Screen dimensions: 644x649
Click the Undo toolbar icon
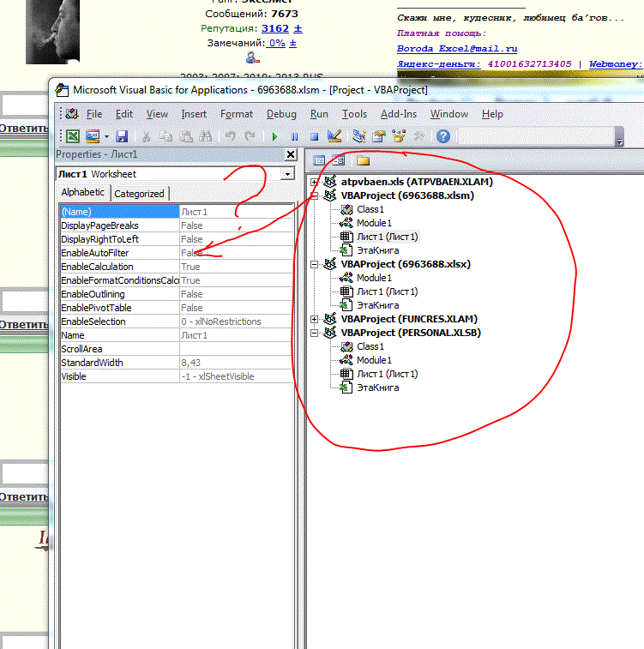click(x=230, y=136)
